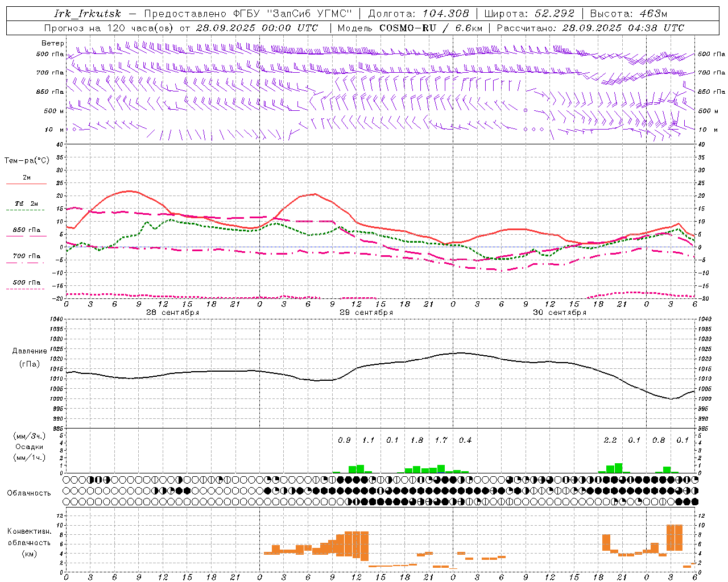The width and height of the screenshot is (728, 582).
Task: Click the Долгота: 104.308 header field
Action: click(x=419, y=14)
